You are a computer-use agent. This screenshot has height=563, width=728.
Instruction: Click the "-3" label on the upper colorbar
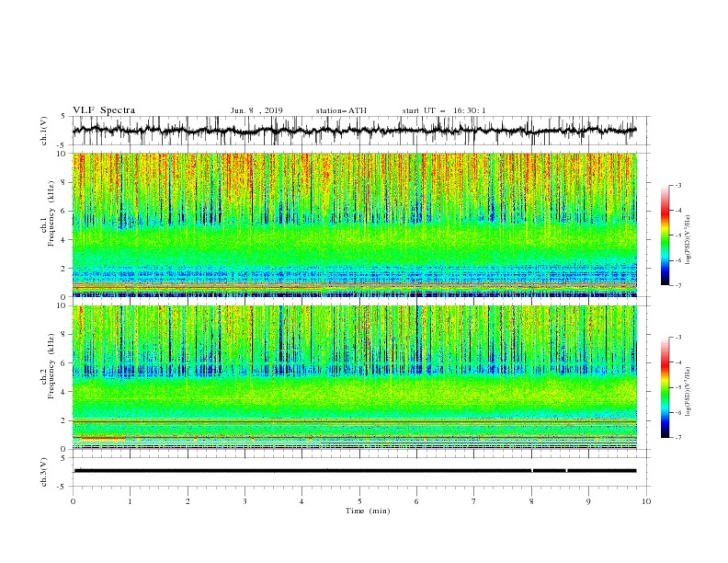(678, 185)
